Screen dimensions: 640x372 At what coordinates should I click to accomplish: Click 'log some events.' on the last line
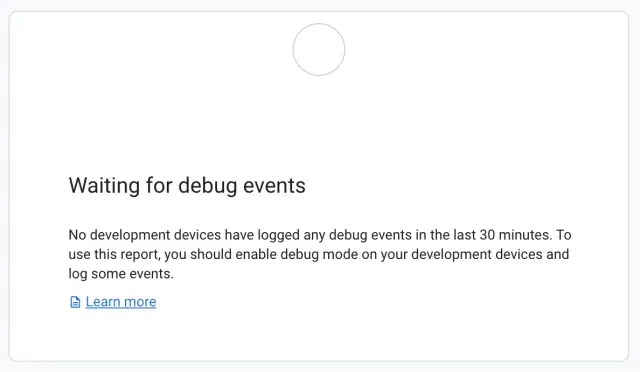point(121,274)
